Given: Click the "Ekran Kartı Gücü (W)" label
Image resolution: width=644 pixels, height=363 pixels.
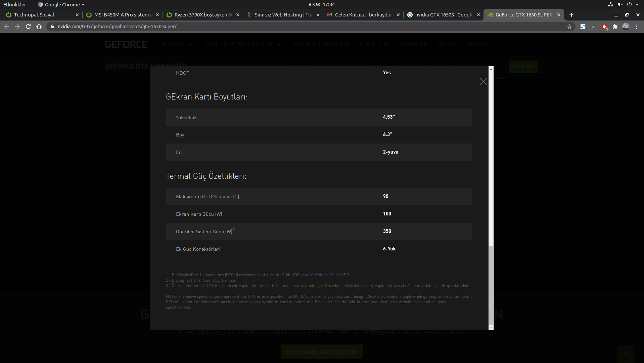Looking at the screenshot, I should tap(199, 214).
